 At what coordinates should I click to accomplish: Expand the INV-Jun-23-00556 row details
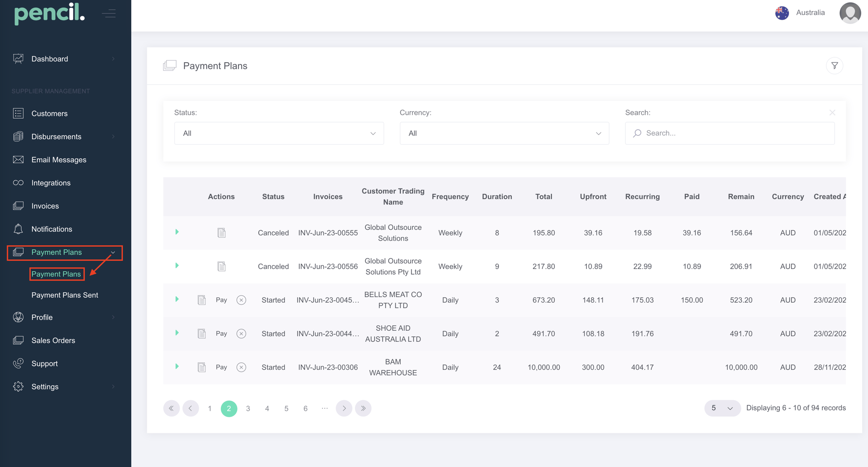tap(177, 265)
